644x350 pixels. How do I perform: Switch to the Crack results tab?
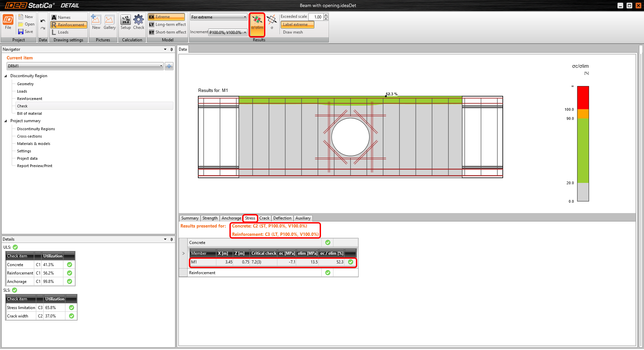(264, 218)
